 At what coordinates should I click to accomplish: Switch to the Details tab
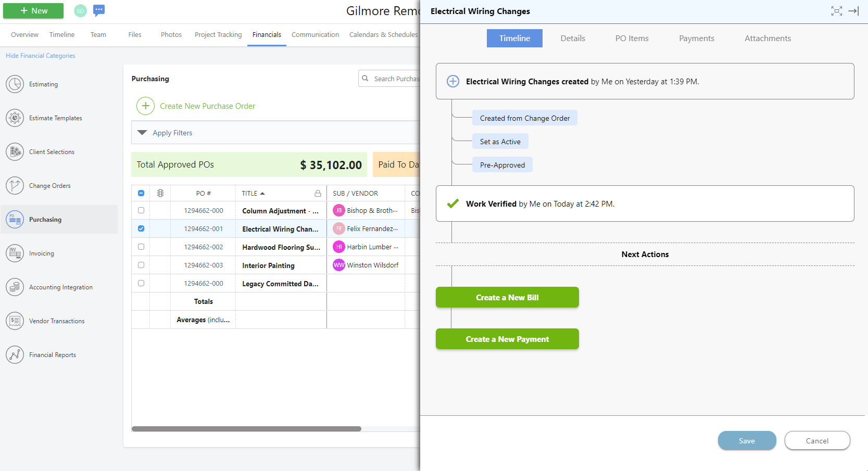(573, 38)
